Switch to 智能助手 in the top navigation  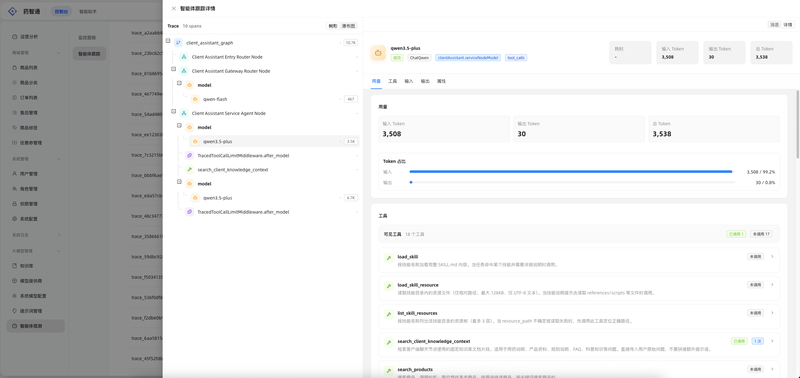(87, 11)
